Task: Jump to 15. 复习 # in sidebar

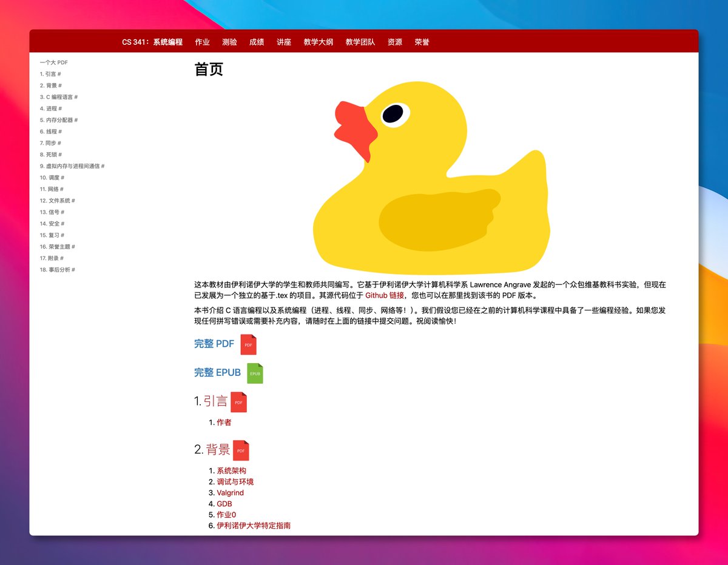Action: point(52,235)
